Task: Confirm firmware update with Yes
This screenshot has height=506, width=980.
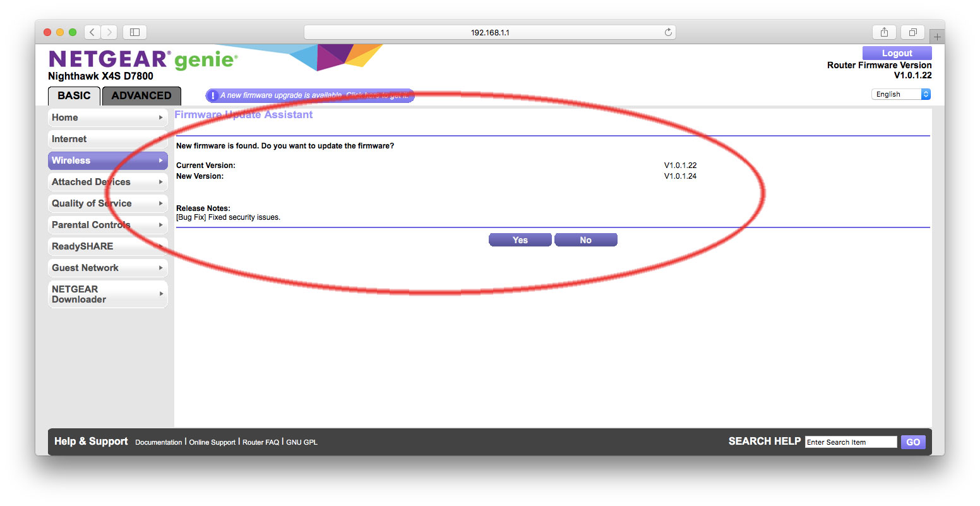Action: (520, 240)
